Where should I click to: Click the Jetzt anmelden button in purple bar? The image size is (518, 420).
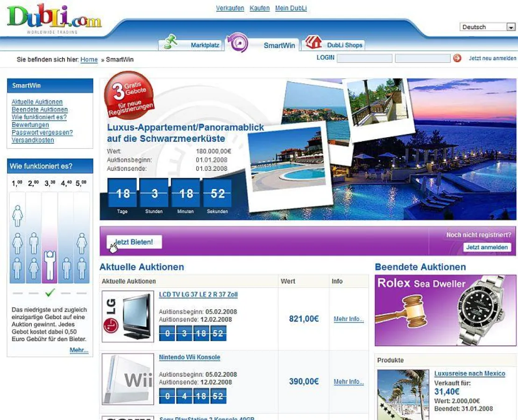click(x=487, y=247)
